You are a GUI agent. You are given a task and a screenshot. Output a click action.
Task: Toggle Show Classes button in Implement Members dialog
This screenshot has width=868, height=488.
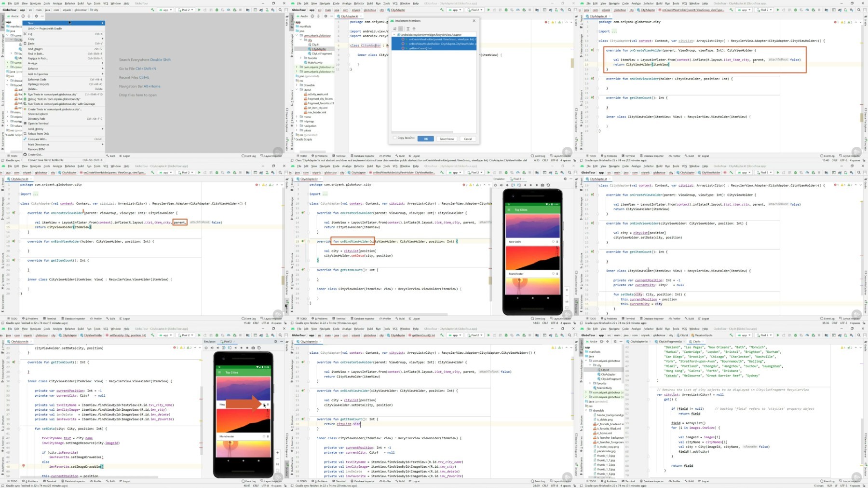[401, 28]
